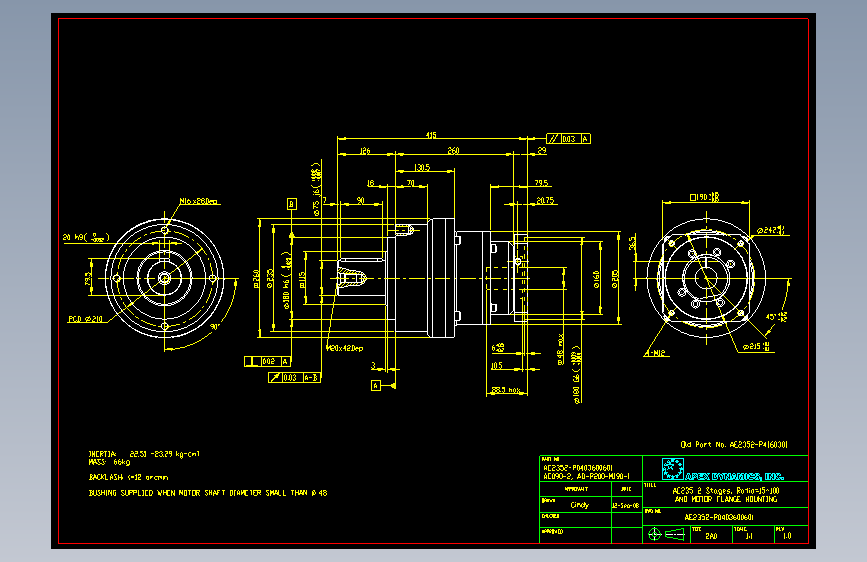The width and height of the screenshot is (867, 562).
Task: Click the 260 horizontal length dimension
Action: click(x=453, y=150)
